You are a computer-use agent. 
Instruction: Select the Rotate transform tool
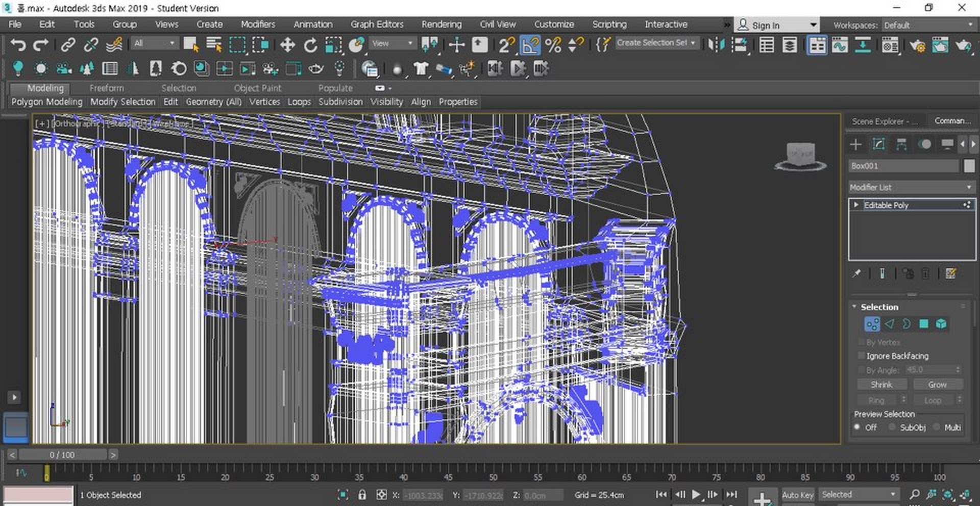click(310, 45)
